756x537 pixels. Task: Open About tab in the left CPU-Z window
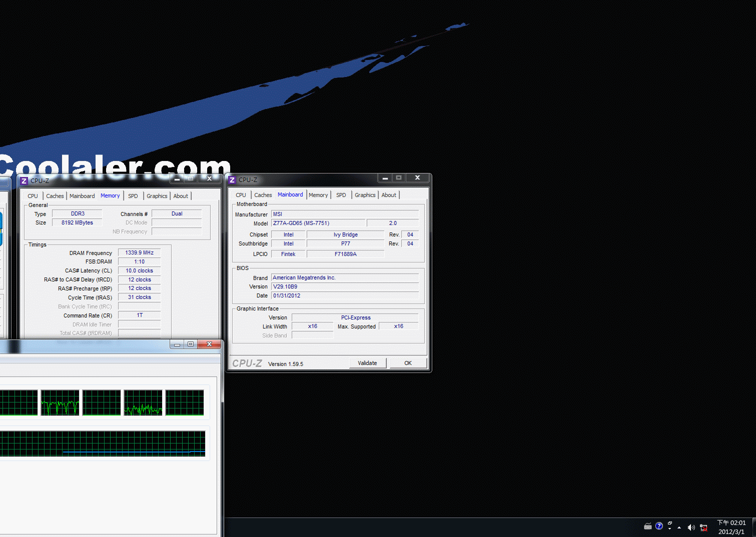[x=181, y=196]
